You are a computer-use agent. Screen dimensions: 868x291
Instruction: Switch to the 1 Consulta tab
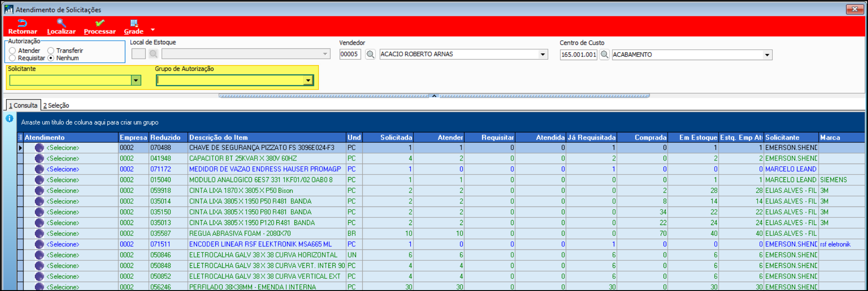[23, 105]
